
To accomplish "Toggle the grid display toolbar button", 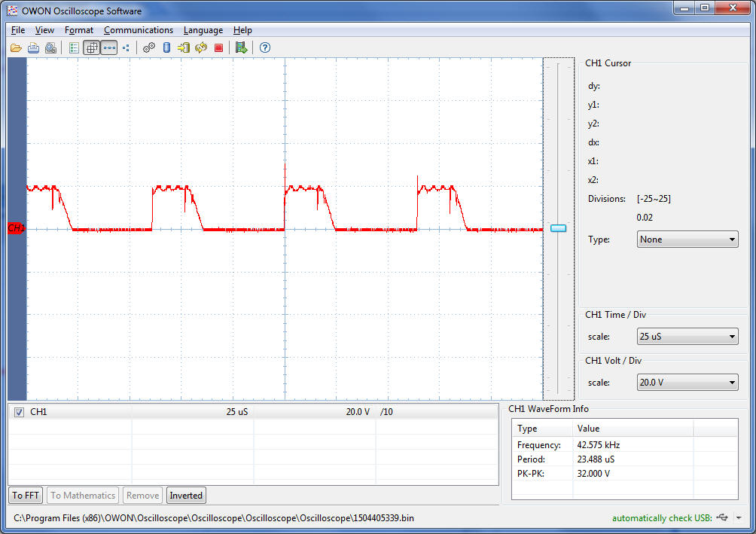I will (x=91, y=47).
